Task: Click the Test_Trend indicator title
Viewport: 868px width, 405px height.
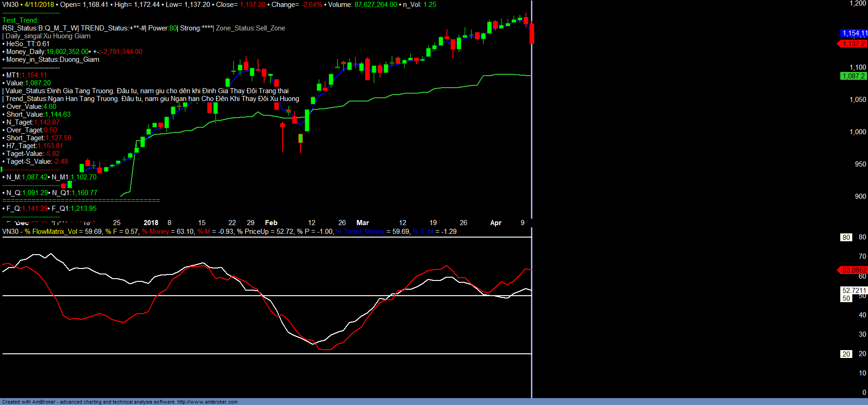Action: click(x=20, y=20)
